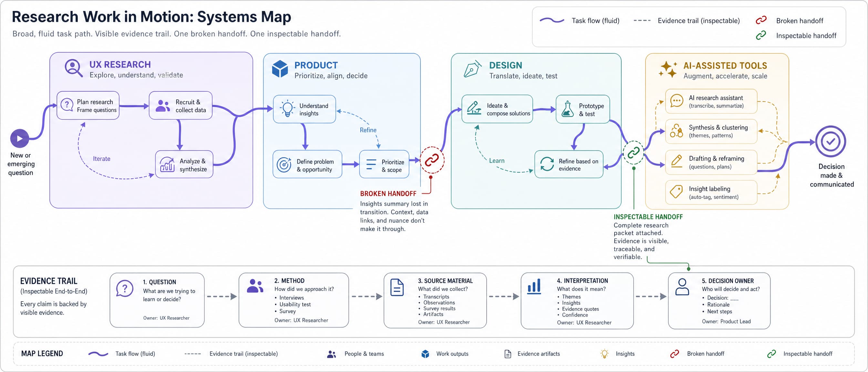Click 'Rationale' in Decision Owner card

click(718, 305)
